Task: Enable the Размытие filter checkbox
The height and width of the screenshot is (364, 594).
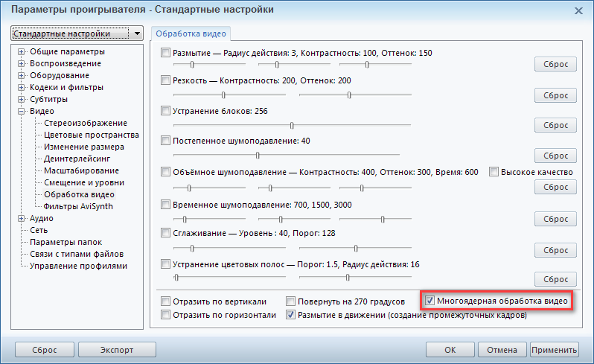Action: click(x=166, y=54)
